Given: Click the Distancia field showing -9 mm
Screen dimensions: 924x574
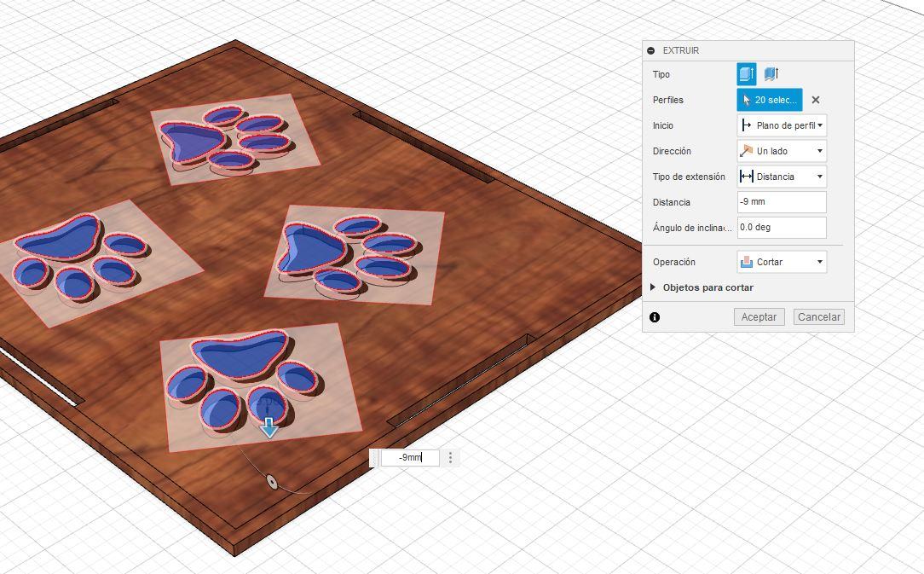Looking at the screenshot, I should [782, 202].
